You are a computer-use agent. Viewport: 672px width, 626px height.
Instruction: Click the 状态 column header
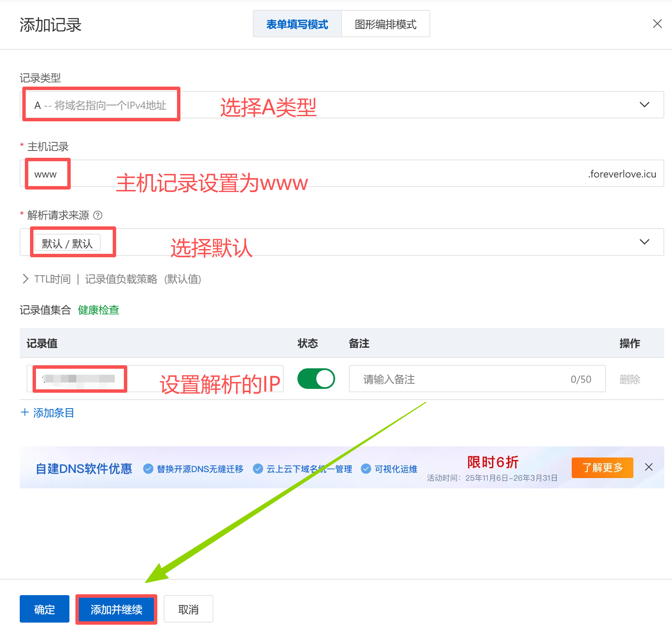pyautogui.click(x=308, y=343)
